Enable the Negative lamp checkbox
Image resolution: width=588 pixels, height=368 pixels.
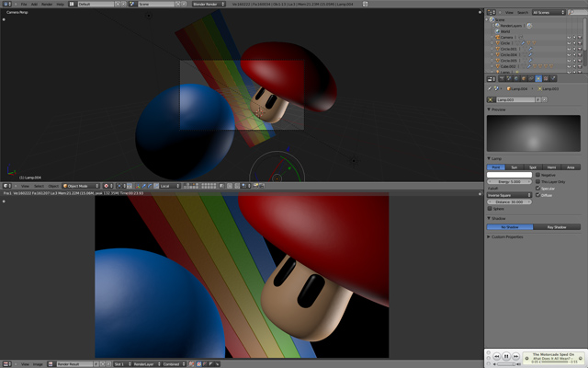coord(538,174)
